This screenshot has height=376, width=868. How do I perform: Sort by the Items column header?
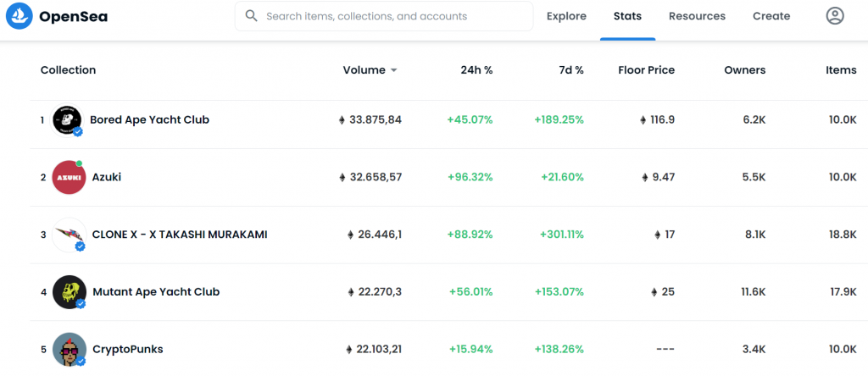(841, 70)
